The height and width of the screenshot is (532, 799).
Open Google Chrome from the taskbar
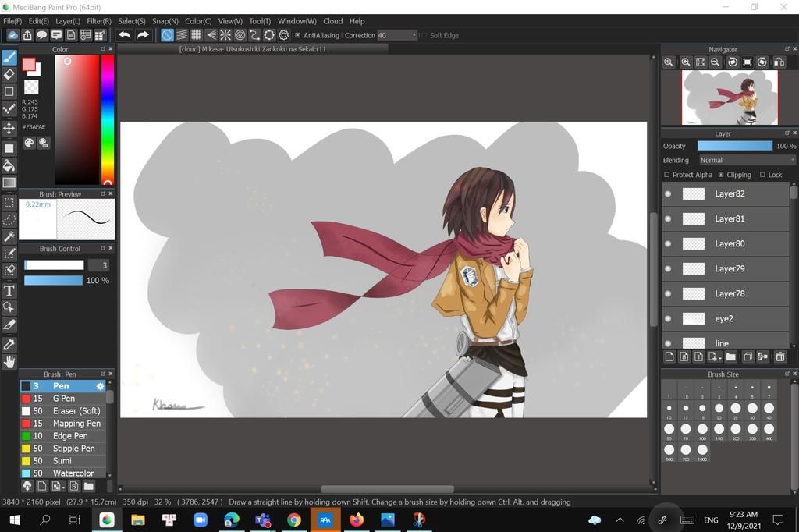pyautogui.click(x=294, y=520)
